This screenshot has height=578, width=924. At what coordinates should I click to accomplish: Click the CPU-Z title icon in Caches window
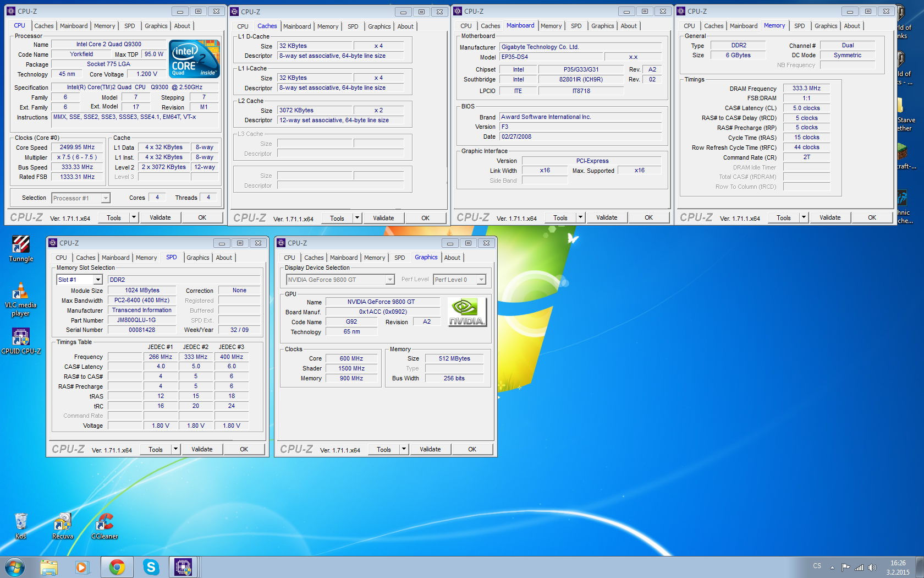click(234, 12)
